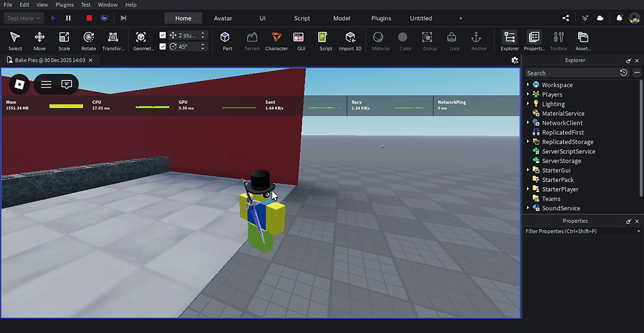
Task: Toggle client/server view button
Action: 104,18
